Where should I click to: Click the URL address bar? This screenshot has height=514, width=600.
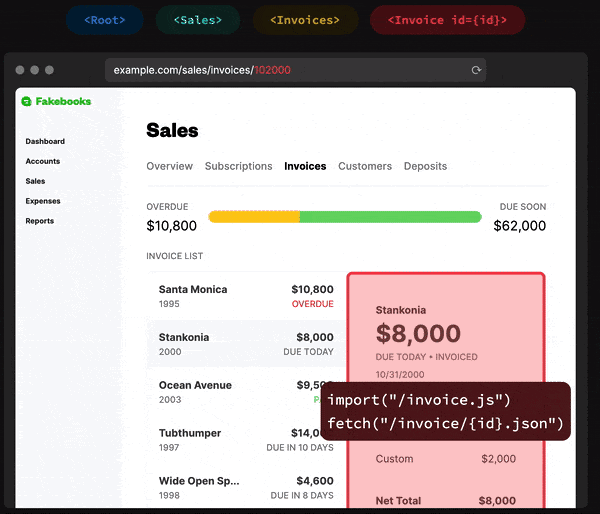[x=295, y=70]
